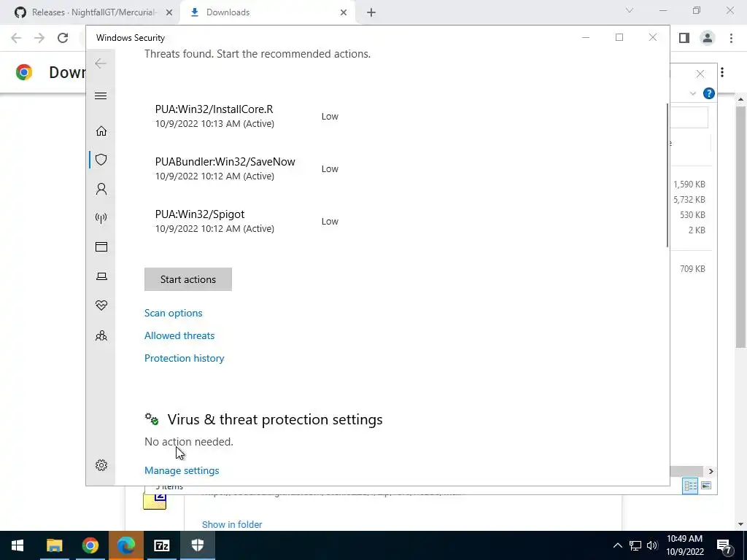Open Windows Security settings gear

pyautogui.click(x=101, y=465)
